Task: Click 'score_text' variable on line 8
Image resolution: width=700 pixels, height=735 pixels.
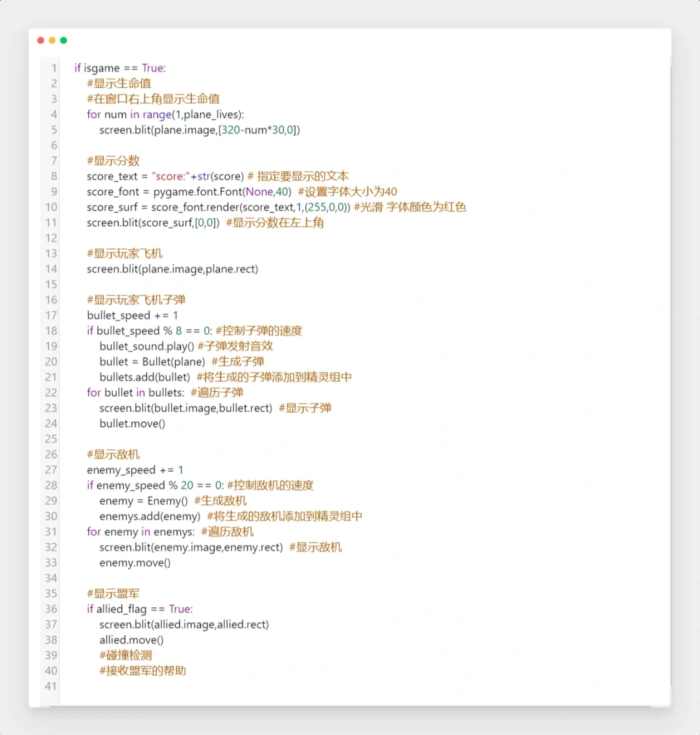Action: 112,176
